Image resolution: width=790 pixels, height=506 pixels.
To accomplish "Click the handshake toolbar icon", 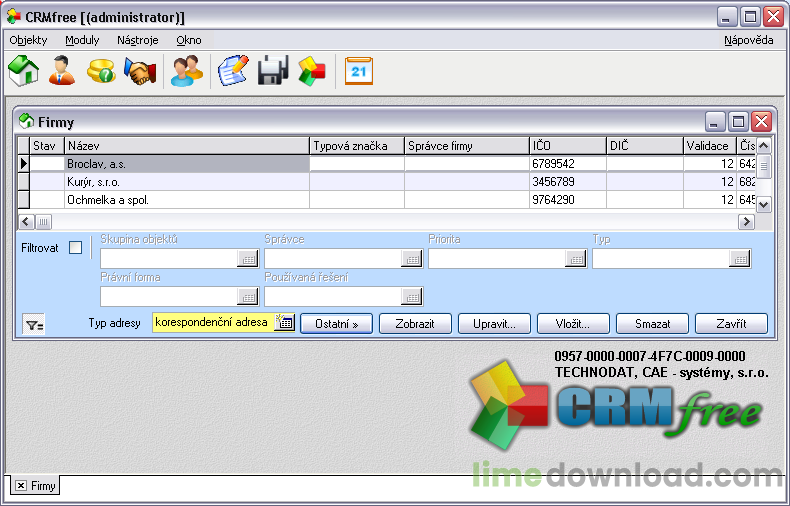I will tap(140, 71).
